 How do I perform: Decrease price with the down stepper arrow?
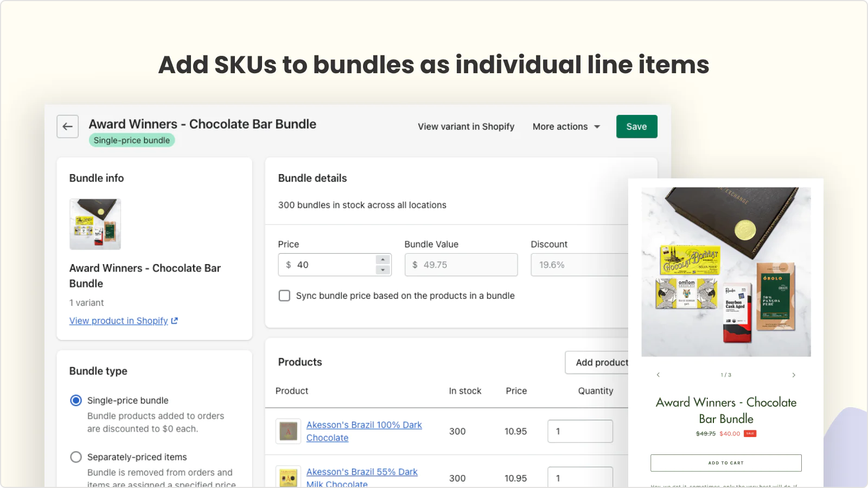coord(383,269)
